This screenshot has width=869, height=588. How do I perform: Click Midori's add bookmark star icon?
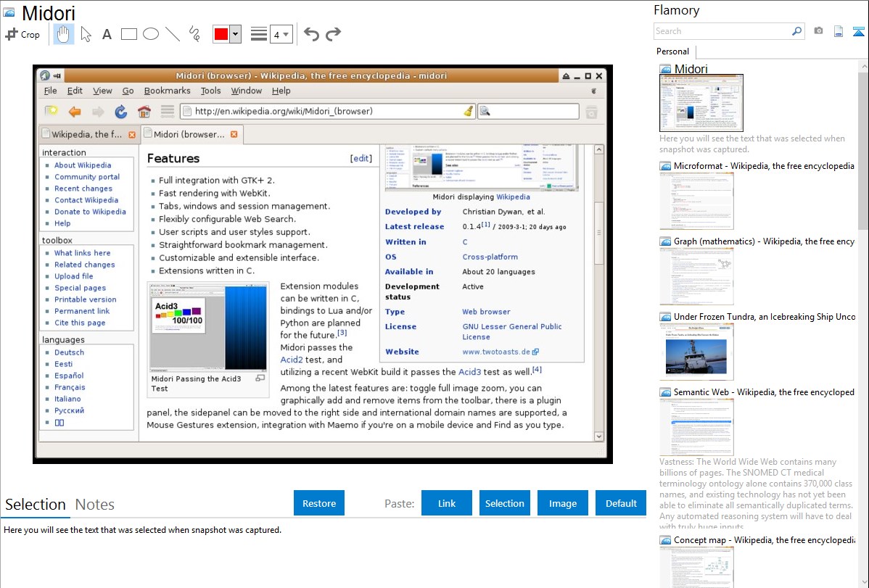pos(52,112)
